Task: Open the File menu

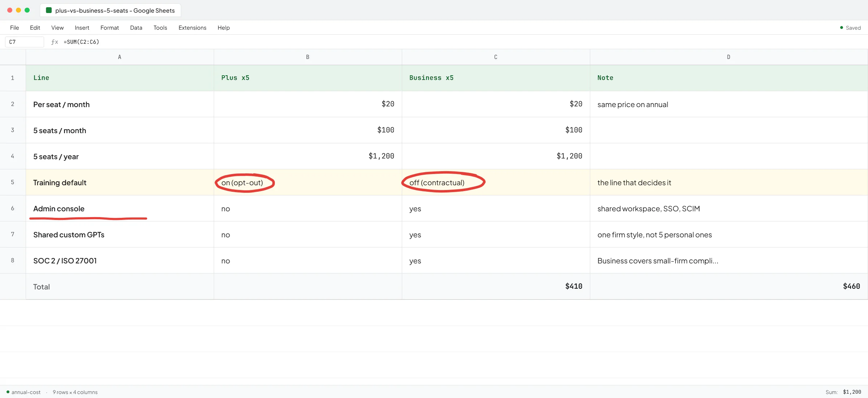Action: pos(14,28)
